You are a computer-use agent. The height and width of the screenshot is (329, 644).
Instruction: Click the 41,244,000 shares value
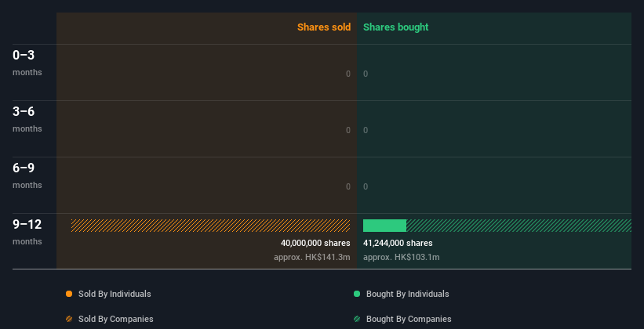pyautogui.click(x=398, y=244)
